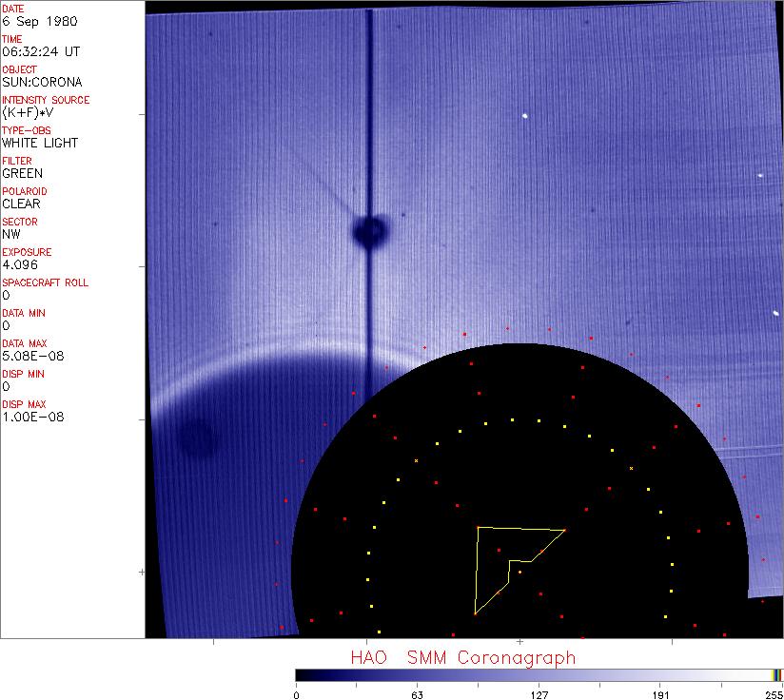Image resolution: width=784 pixels, height=700 pixels.
Task: Click the bright white speck in upper right corona
Action: pyautogui.click(x=524, y=117)
